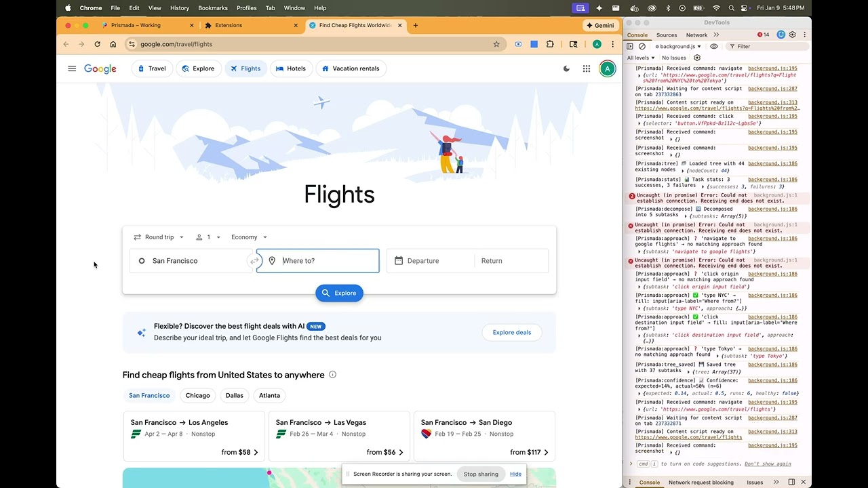Viewport: 868px width, 488px height.
Task: Swap origin and destination airports
Action: (x=254, y=261)
